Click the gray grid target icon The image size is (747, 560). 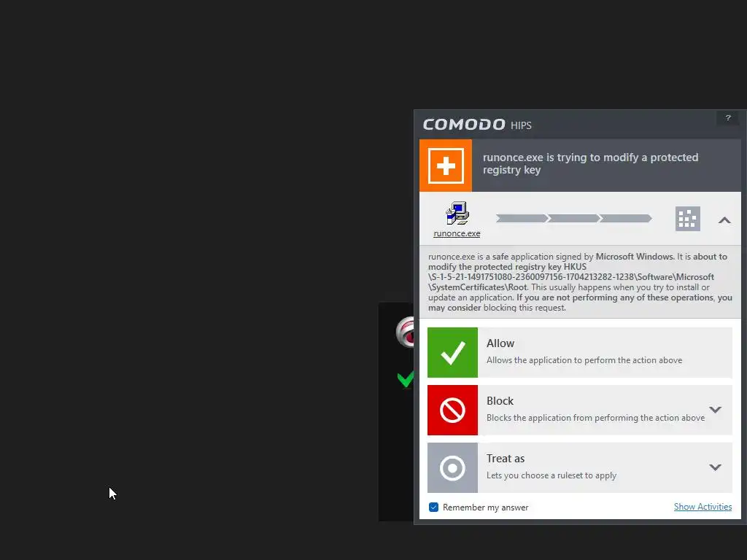[x=687, y=219]
